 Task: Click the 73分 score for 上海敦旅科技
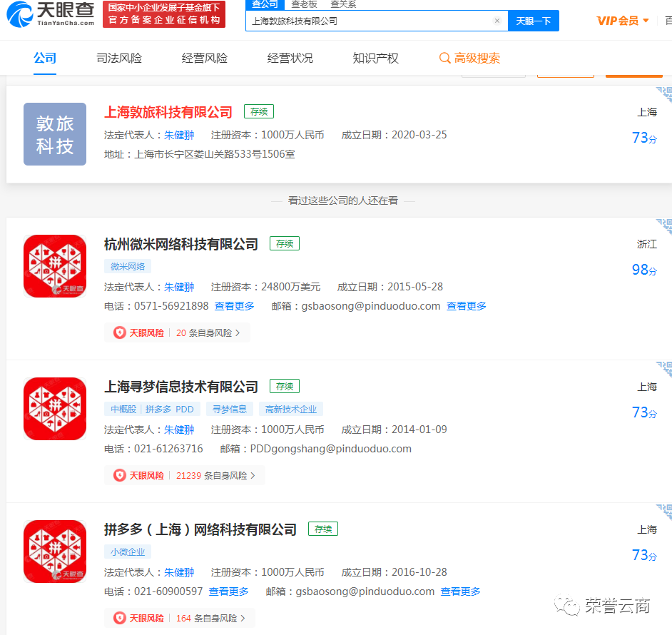644,137
